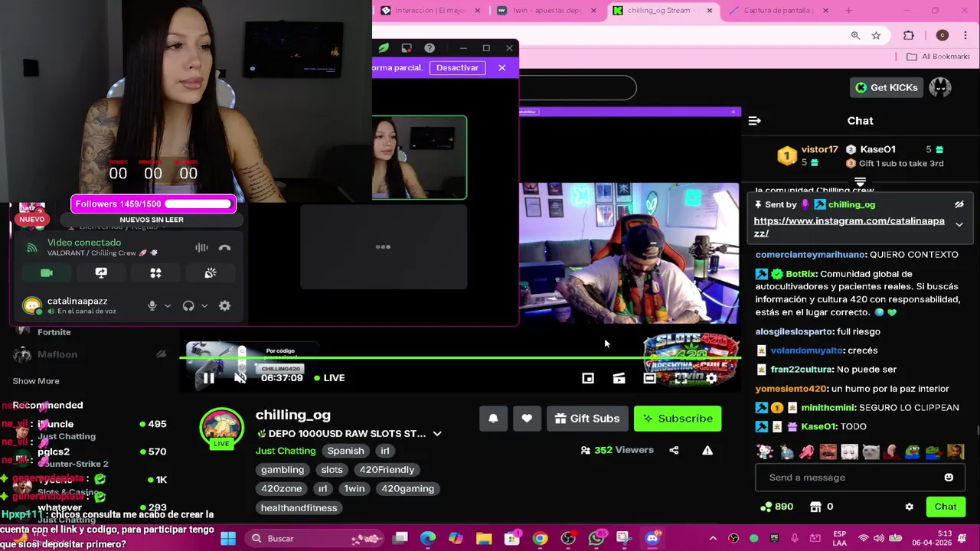
Task: Click the 890 KICKs balance icon
Action: click(x=776, y=507)
